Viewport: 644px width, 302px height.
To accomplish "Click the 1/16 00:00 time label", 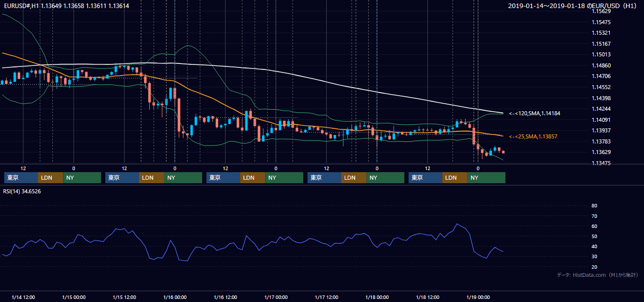I will (175, 297).
